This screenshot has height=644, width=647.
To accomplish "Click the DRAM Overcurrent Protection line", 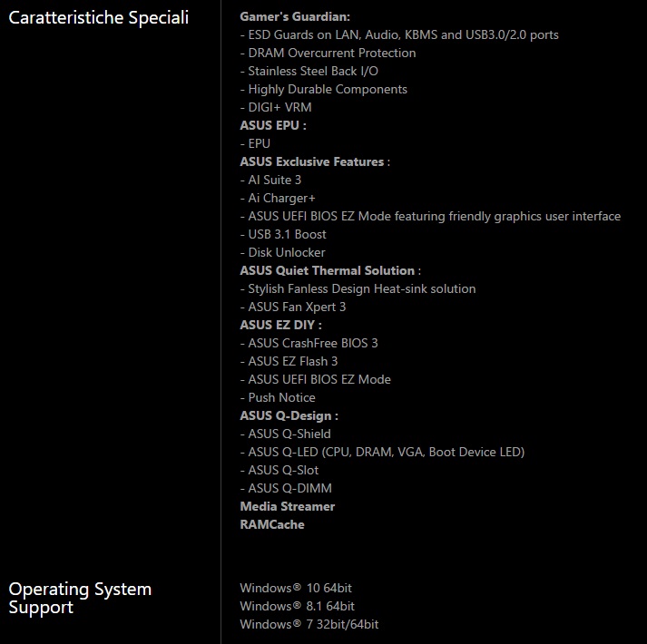I will pos(328,53).
